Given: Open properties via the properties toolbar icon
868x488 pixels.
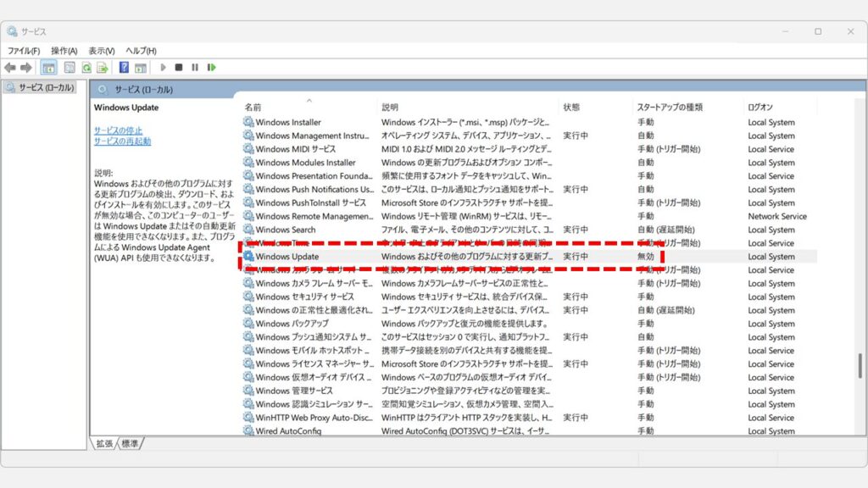Looking at the screenshot, I should [x=70, y=68].
